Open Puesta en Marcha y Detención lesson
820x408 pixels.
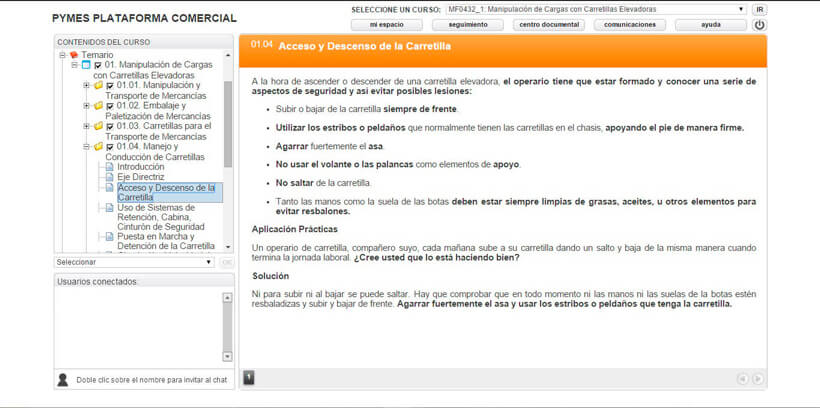(166, 241)
